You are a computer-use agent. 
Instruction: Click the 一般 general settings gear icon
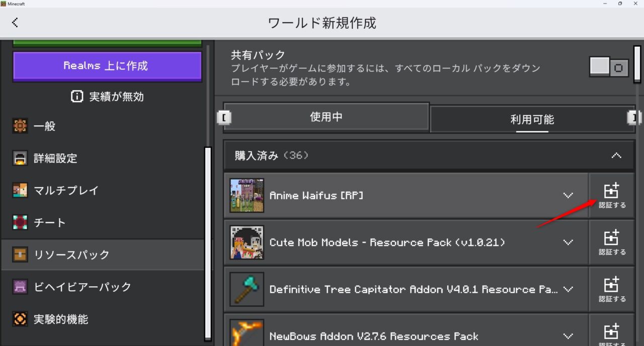[x=20, y=126]
